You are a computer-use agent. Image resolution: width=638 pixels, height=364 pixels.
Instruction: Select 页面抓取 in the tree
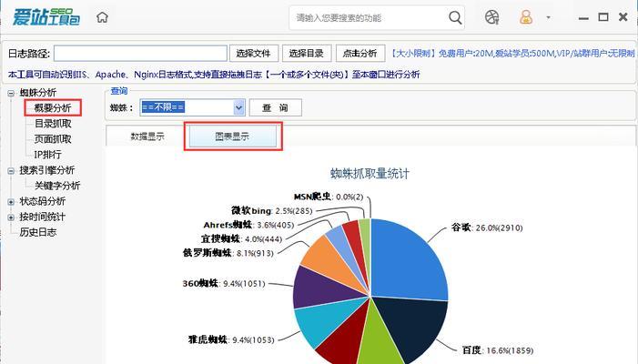pyautogui.click(x=53, y=139)
